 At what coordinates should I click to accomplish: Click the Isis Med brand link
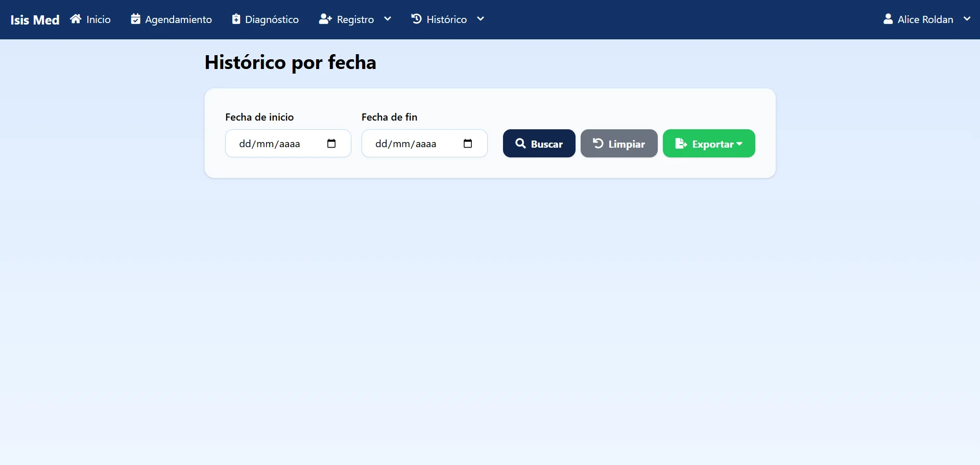click(x=35, y=20)
